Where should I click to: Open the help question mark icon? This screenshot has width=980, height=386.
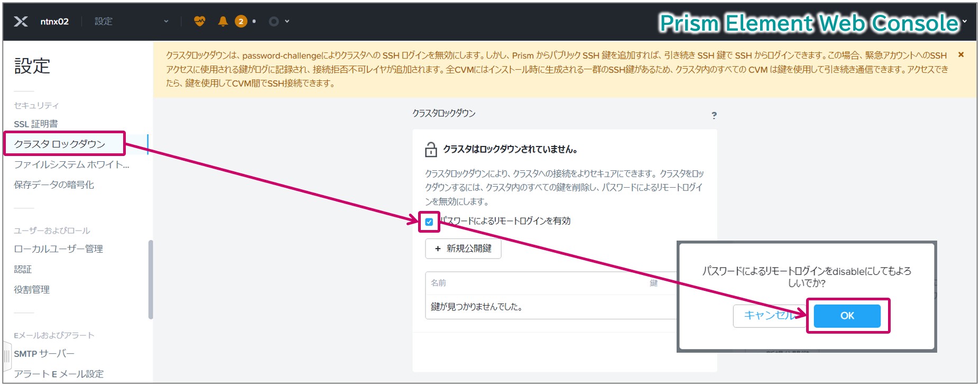coord(714,115)
